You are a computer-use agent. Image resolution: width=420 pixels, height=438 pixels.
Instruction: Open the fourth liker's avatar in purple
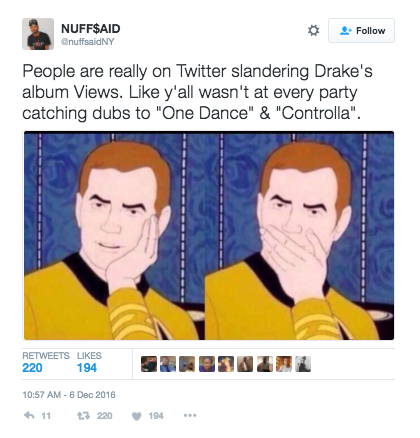pos(207,364)
